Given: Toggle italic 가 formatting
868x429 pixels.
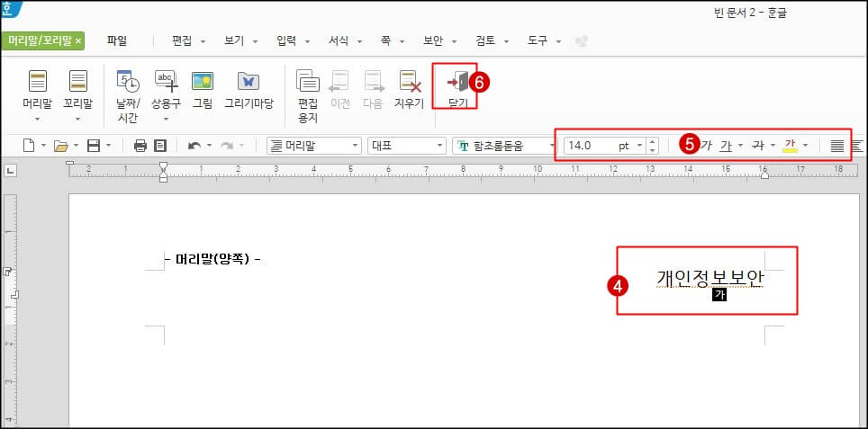Looking at the screenshot, I should (x=706, y=146).
